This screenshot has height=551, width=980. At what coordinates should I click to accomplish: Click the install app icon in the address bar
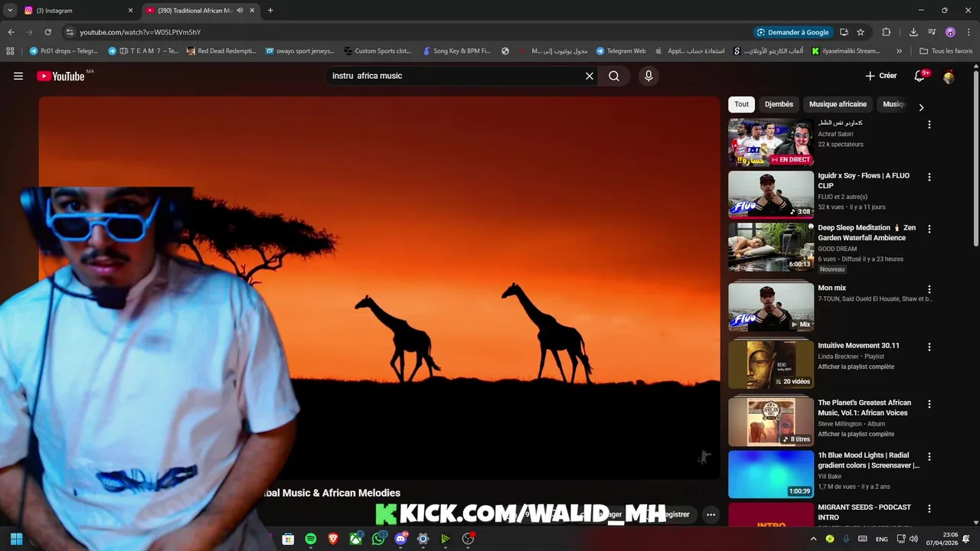coord(844,32)
